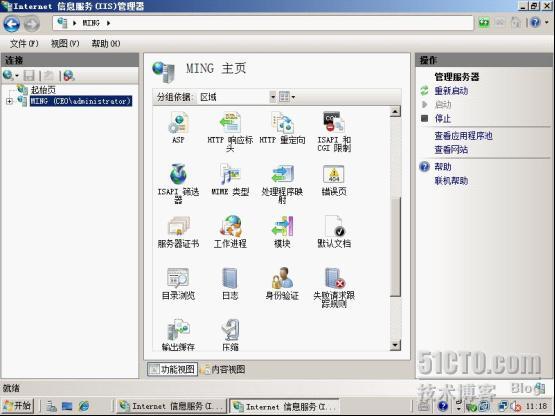
Task: Click the scroll down arrow in feature list
Action: coord(395,344)
